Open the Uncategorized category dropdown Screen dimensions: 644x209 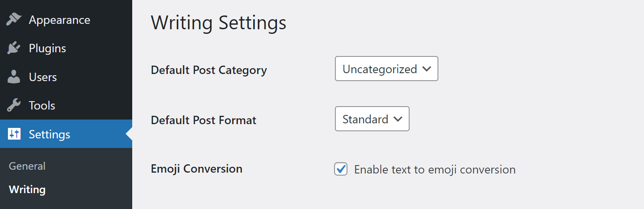tap(380, 69)
